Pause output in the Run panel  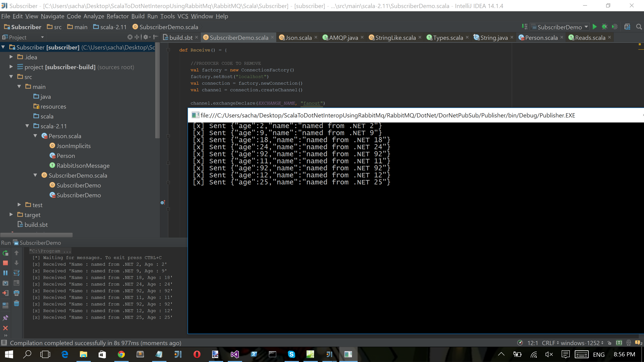(5, 273)
